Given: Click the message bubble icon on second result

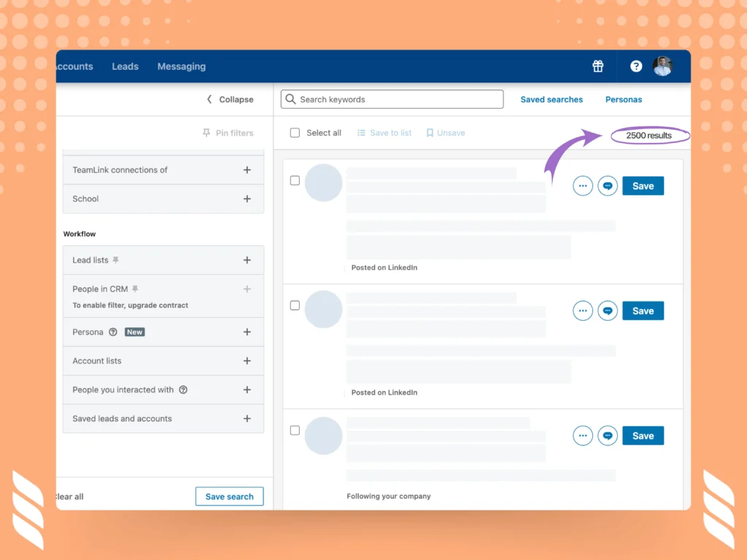Looking at the screenshot, I should 608,311.
